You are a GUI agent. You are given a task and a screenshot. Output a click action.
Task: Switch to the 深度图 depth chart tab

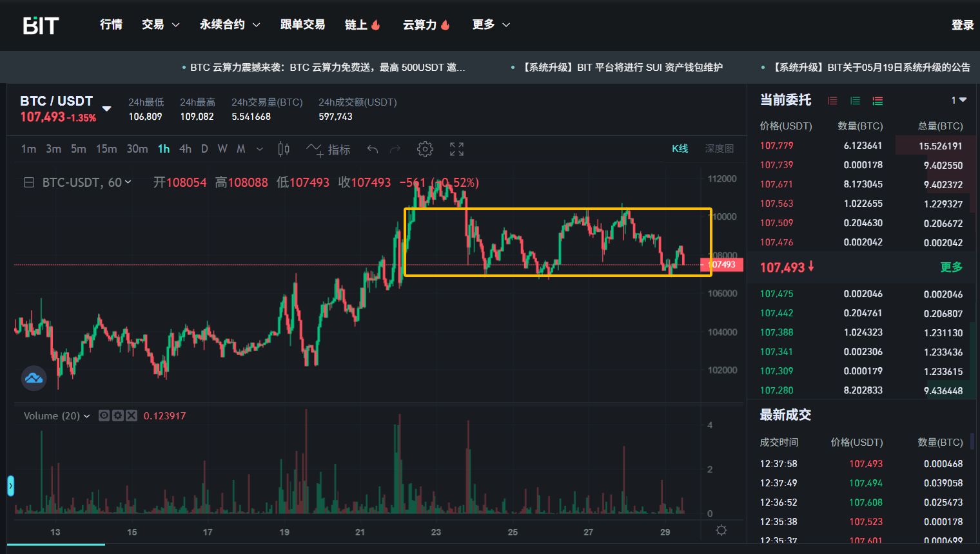[719, 149]
